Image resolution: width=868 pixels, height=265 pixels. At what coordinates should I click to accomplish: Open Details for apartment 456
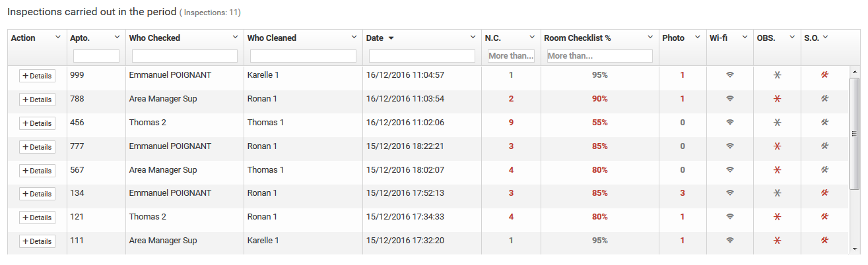point(37,123)
